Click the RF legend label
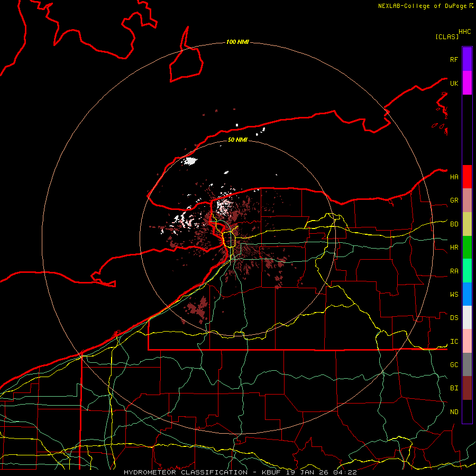Screen dimensions: 476x476 tap(454, 59)
